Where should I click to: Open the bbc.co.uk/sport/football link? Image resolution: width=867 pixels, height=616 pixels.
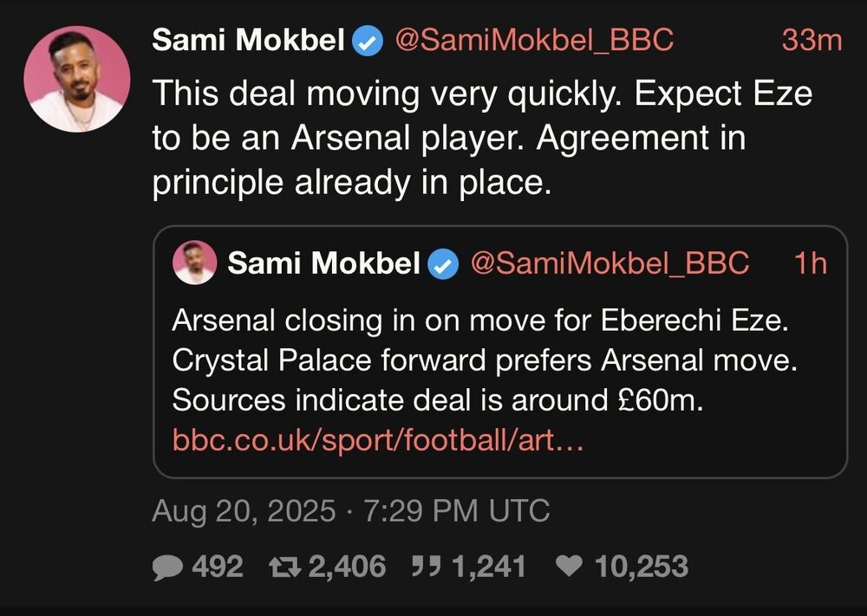coord(378,442)
